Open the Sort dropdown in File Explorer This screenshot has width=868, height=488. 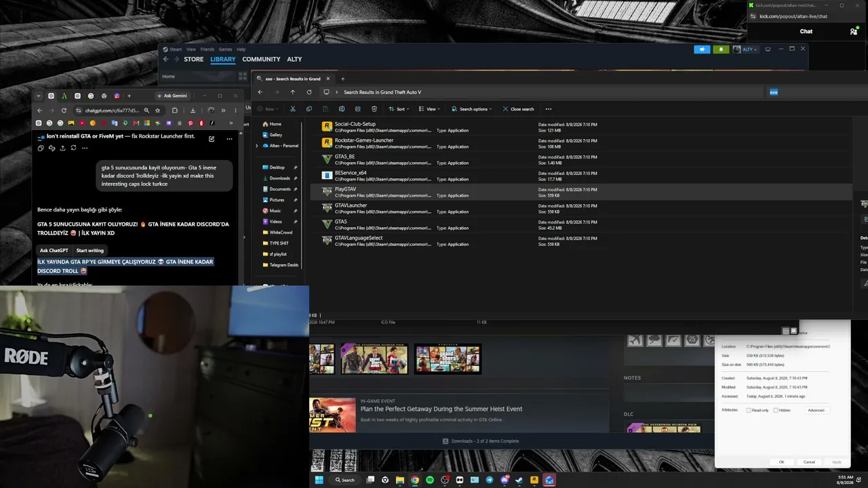400,109
